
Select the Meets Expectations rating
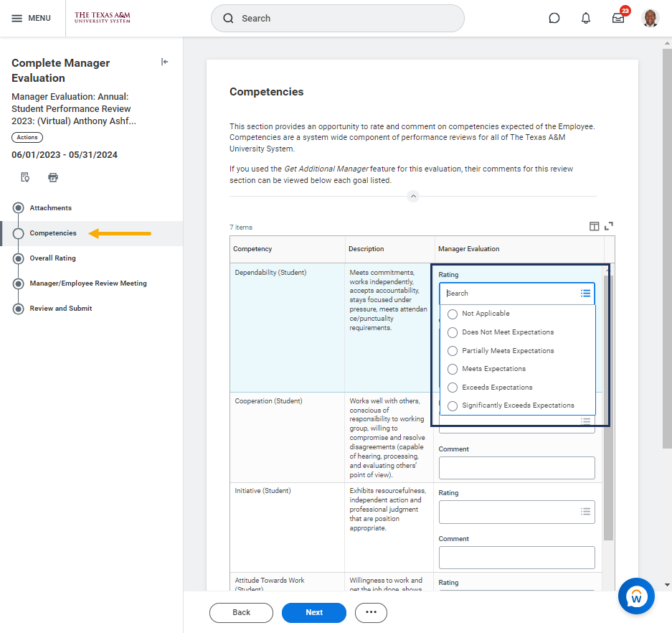453,369
